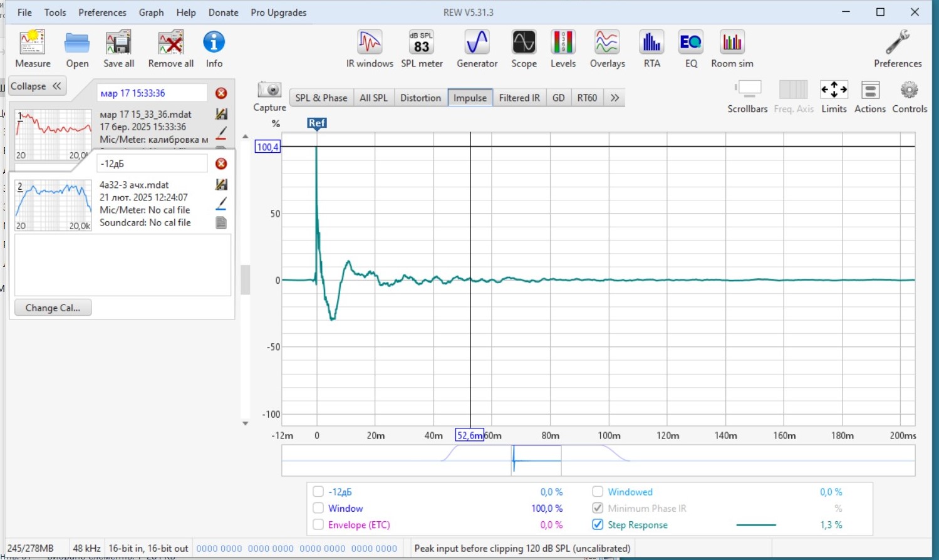939x560 pixels.
Task: Select measurement thumbnail 1 with red trace
Action: click(x=53, y=135)
